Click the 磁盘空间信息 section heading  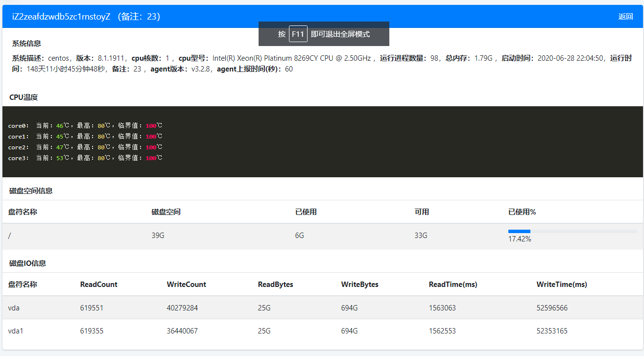click(x=31, y=191)
